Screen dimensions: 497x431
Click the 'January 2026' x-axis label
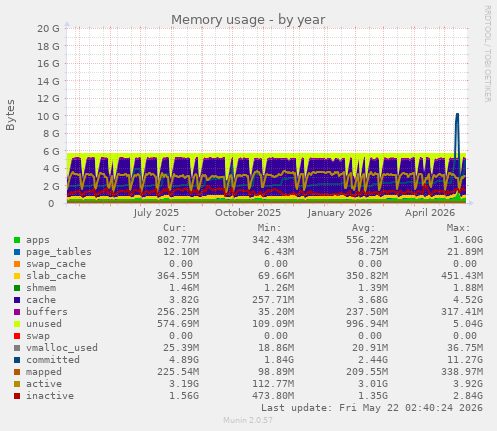(340, 213)
